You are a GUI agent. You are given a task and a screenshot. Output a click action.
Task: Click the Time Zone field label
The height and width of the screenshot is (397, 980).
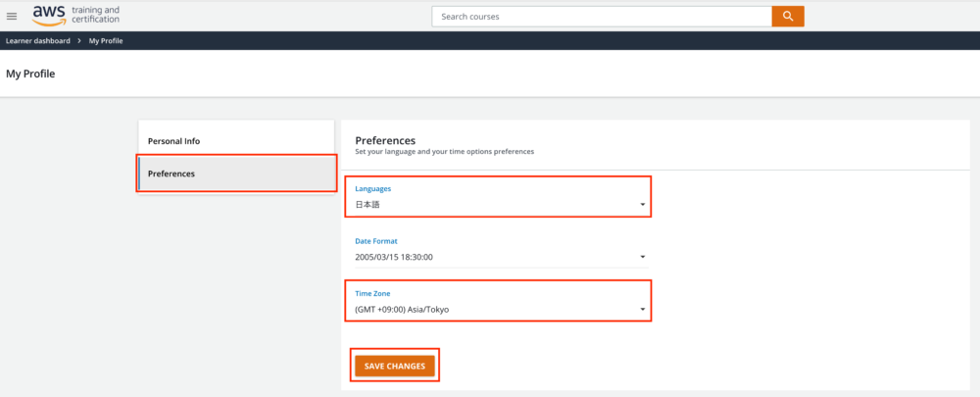coord(372,293)
